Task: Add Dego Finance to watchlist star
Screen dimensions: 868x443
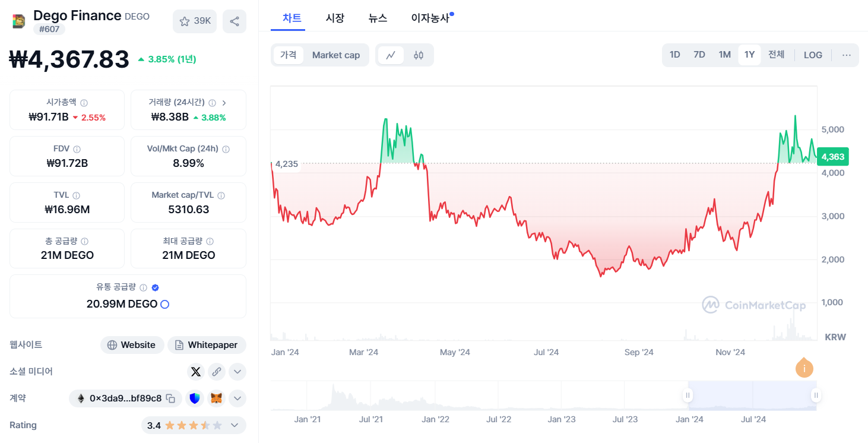Action: [x=195, y=21]
